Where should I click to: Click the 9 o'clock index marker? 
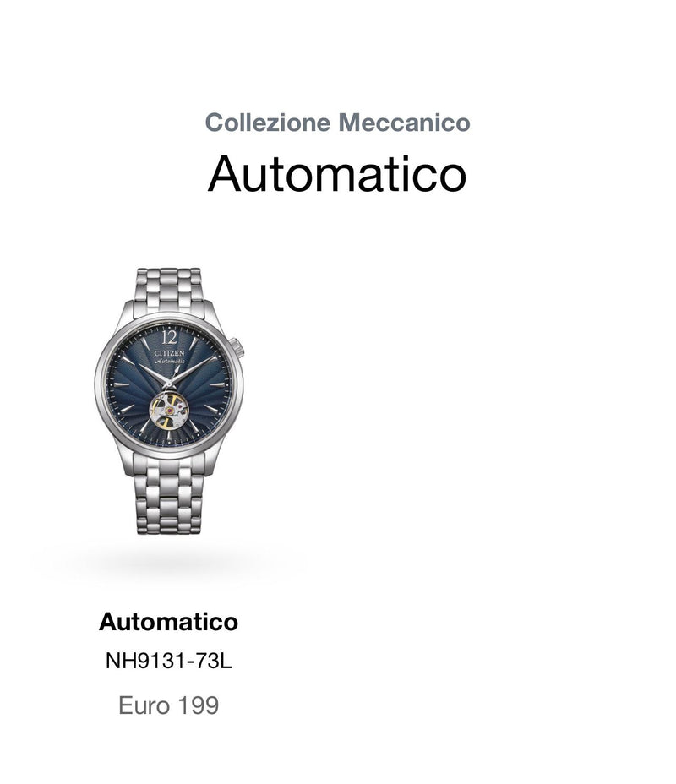(x=121, y=384)
